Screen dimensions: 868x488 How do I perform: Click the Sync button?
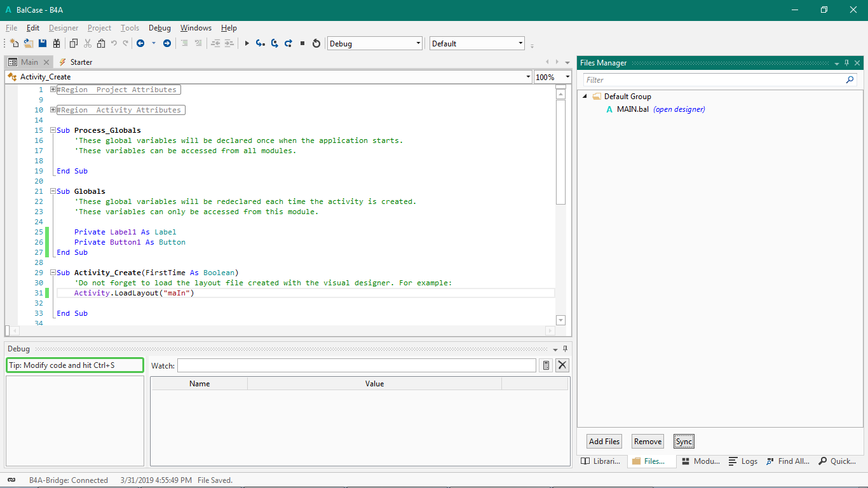684,442
